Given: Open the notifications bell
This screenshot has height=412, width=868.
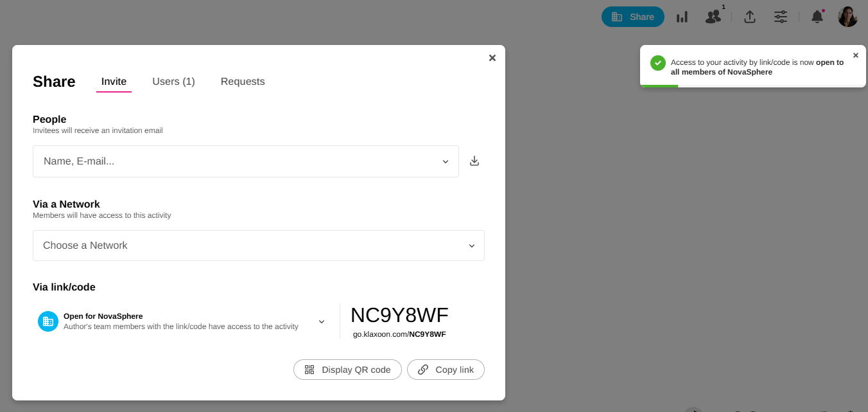Looking at the screenshot, I should [x=817, y=17].
